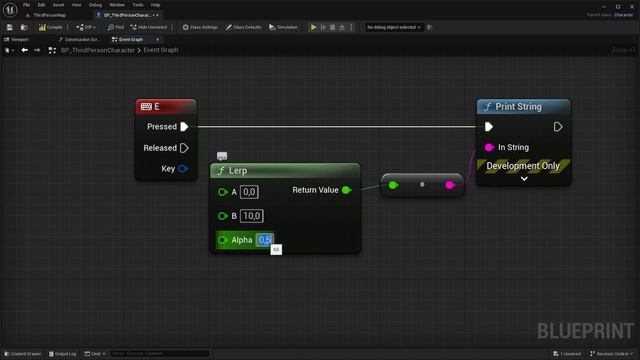Select the Lerp node header
The width and height of the screenshot is (640, 360).
point(285,171)
